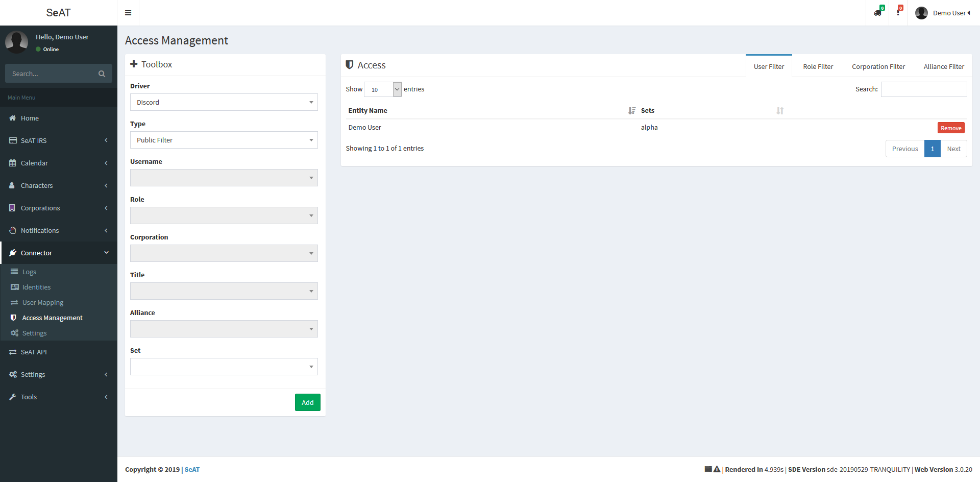980x482 pixels.
Task: Select page 1 in pagination
Action: pos(933,149)
